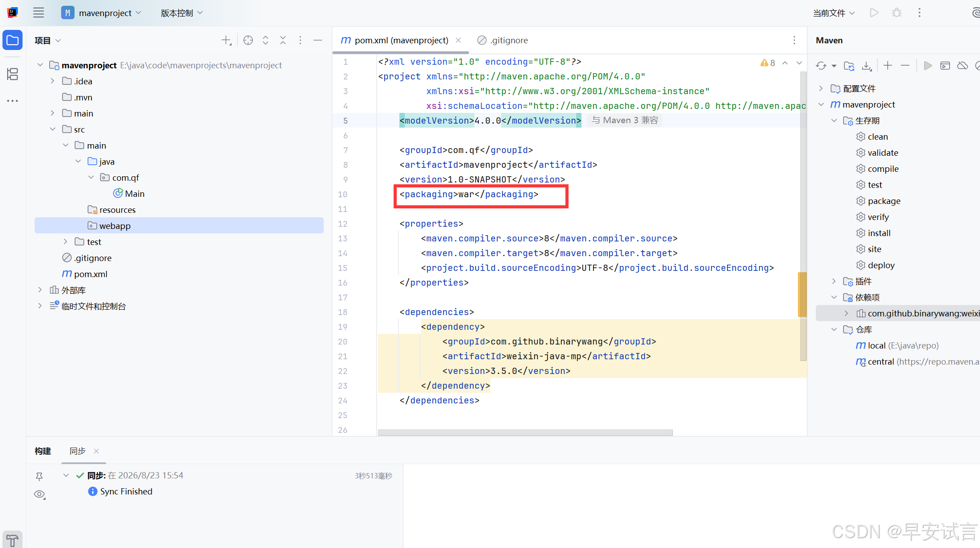Switch to .gitignore editor tab
The height and width of the screenshot is (548, 980).
(502, 40)
